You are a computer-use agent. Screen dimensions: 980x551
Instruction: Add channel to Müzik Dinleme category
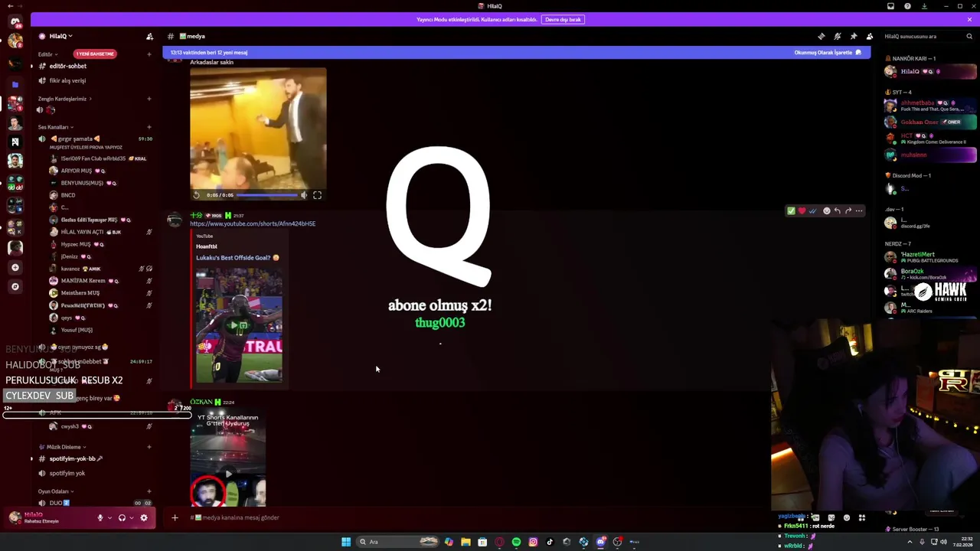(x=149, y=447)
